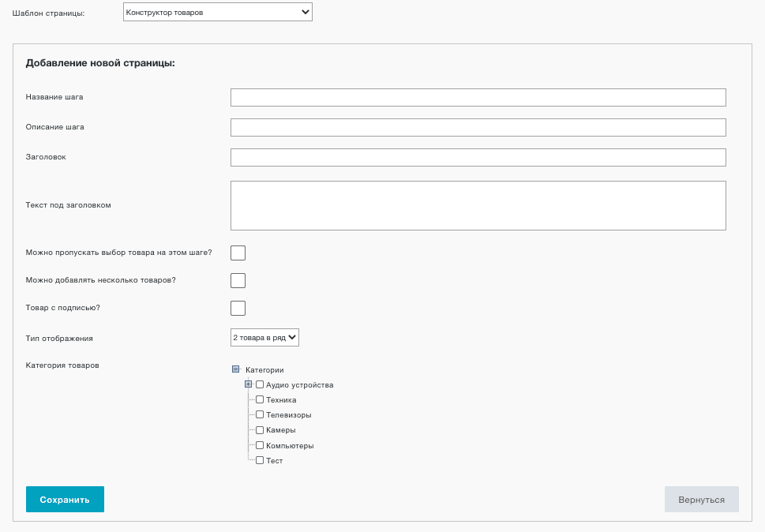Toggle the Товар с подписью checkbox
765x532 pixels.
pos(238,308)
